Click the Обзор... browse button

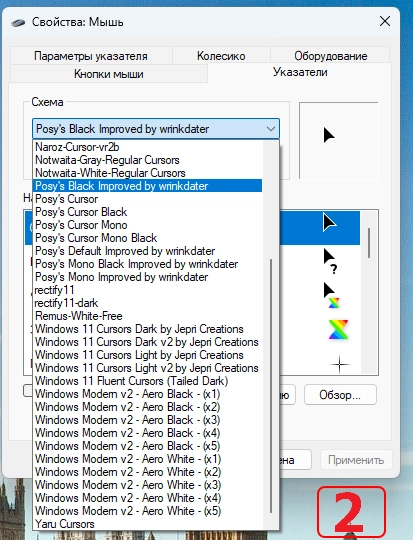point(340,395)
